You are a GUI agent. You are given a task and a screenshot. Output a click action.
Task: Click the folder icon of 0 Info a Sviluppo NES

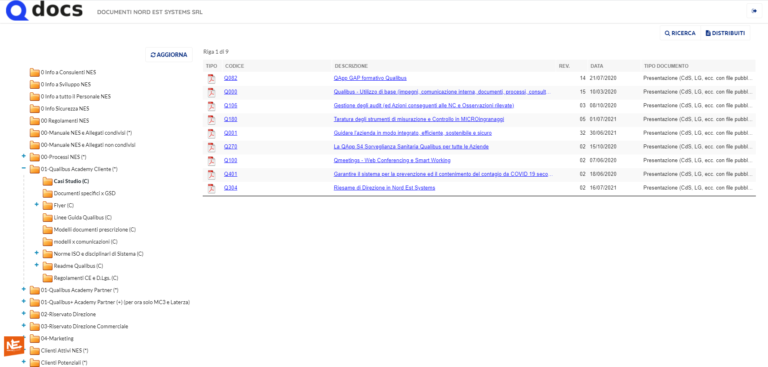pyautogui.click(x=34, y=85)
